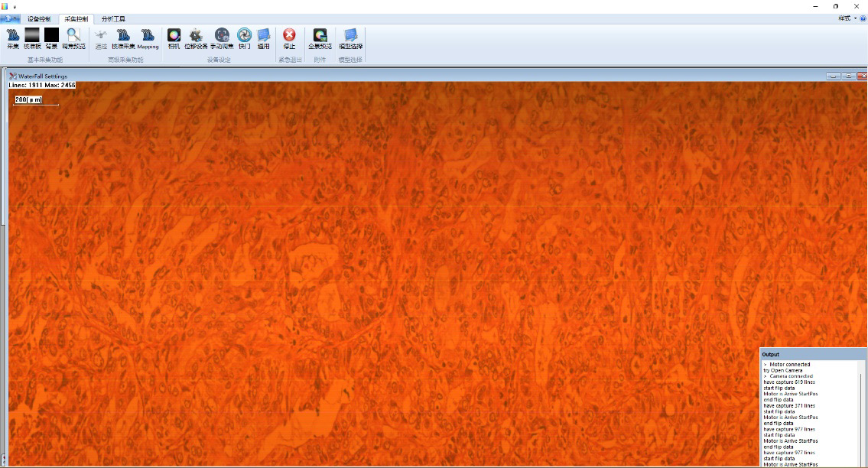Open the magnifier focus preview tool
Image resolution: width=868 pixels, height=468 pixels.
click(x=73, y=37)
